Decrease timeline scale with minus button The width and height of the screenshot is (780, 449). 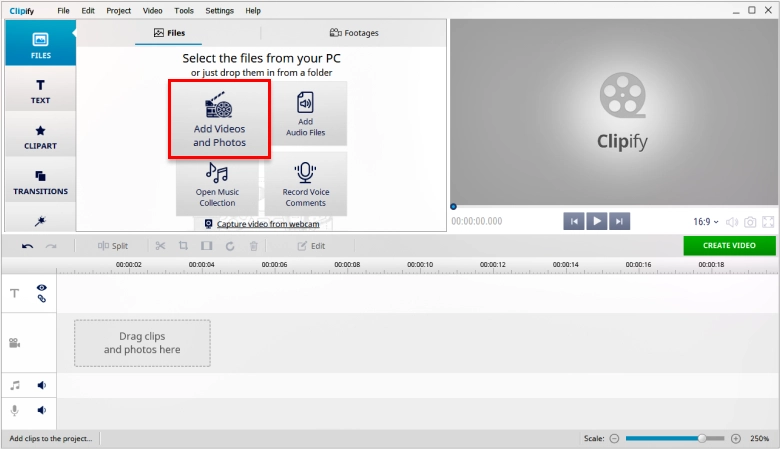click(x=614, y=439)
